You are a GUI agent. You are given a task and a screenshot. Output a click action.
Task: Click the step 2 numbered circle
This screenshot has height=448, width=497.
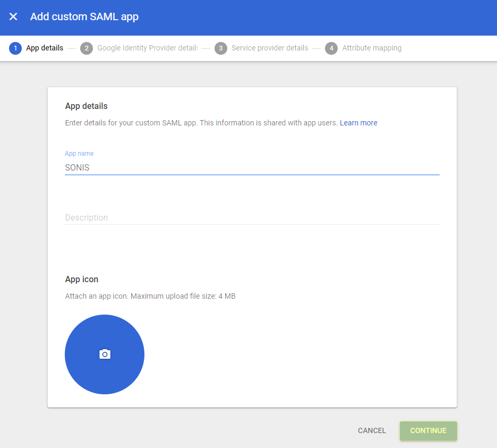86,48
